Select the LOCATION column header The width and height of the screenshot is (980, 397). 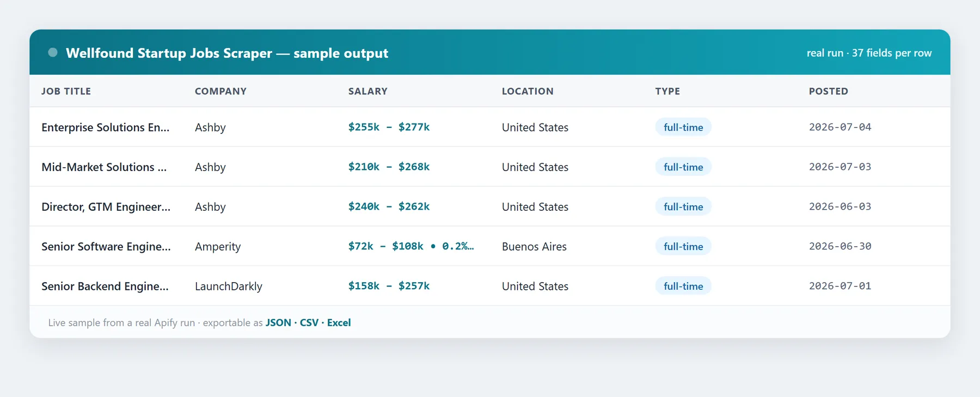[528, 91]
